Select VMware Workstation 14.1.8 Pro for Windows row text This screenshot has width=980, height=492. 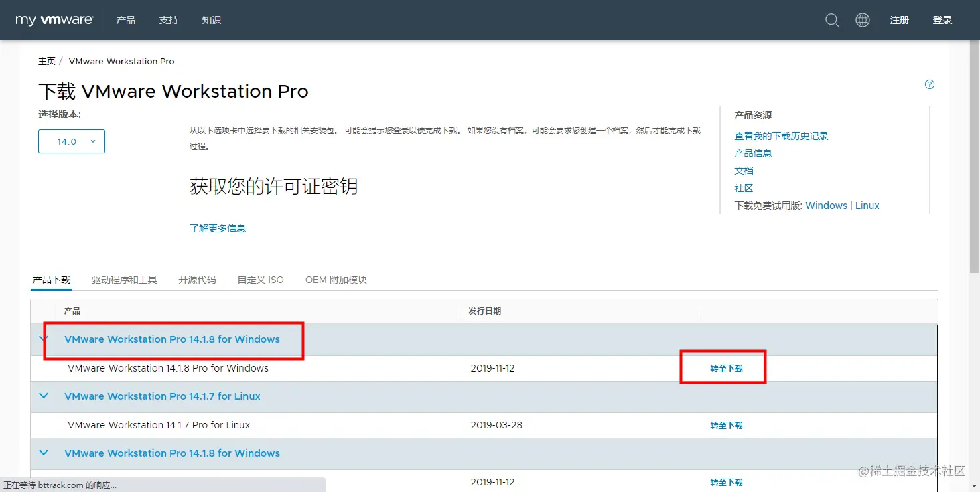168,368
